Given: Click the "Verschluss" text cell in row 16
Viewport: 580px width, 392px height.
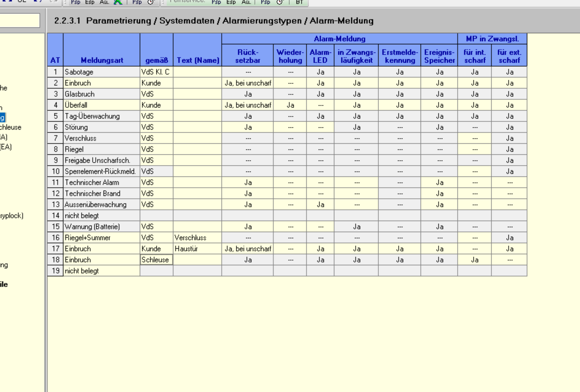Looking at the screenshot, I should coord(197,238).
